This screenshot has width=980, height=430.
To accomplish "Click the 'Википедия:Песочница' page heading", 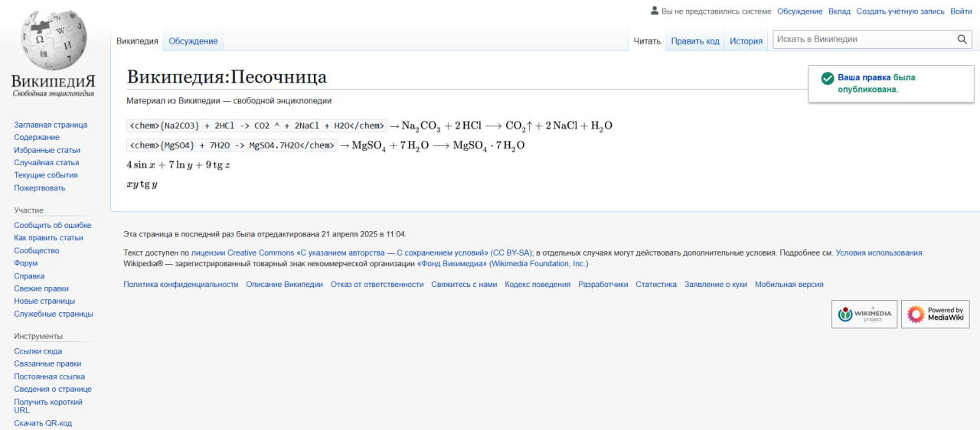I will click(227, 77).
